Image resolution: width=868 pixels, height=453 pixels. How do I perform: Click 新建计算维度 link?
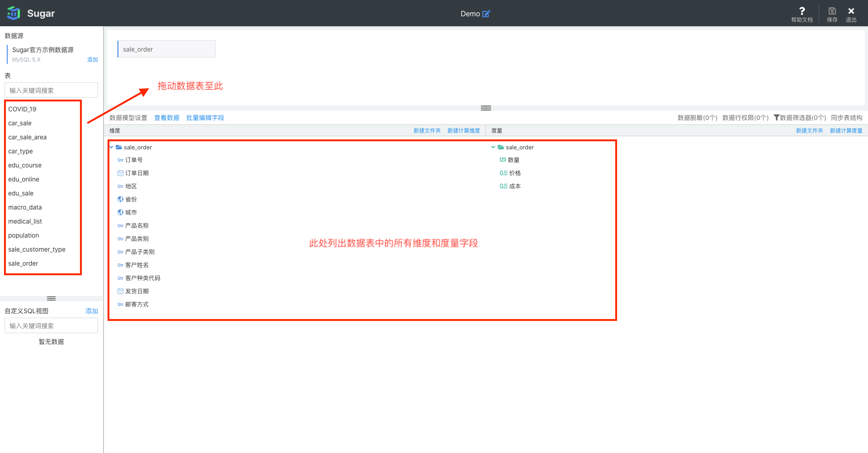[x=463, y=131]
